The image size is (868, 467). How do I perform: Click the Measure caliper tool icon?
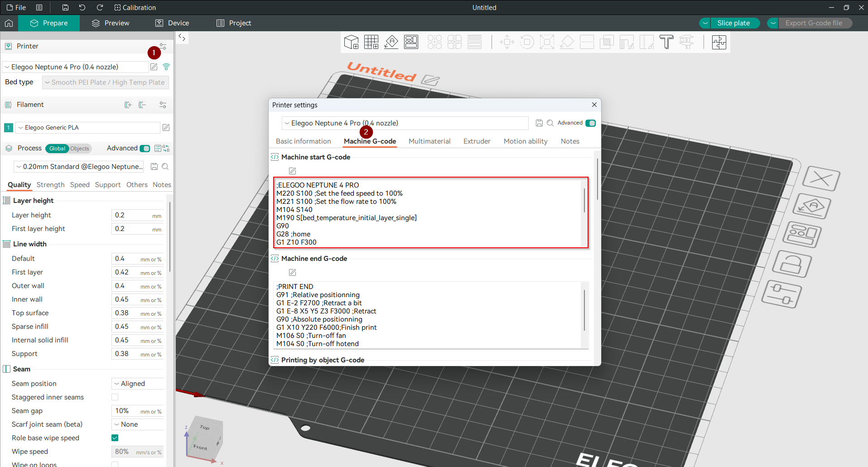686,42
